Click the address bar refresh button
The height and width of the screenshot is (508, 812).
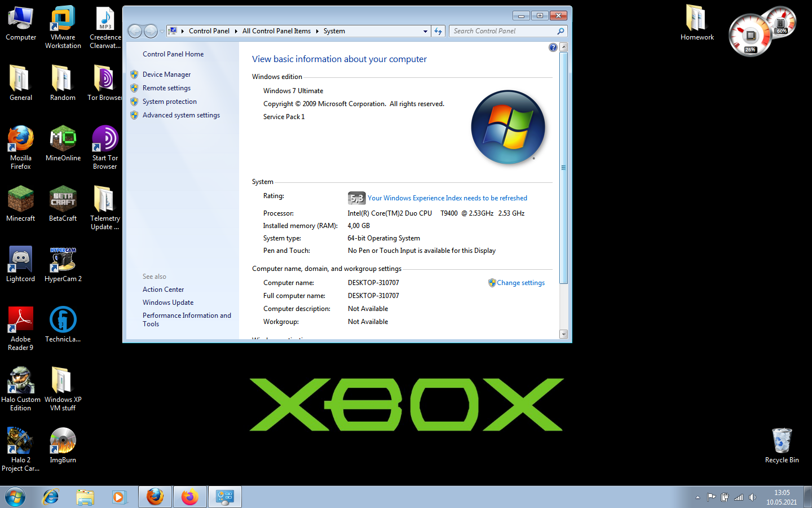point(438,32)
